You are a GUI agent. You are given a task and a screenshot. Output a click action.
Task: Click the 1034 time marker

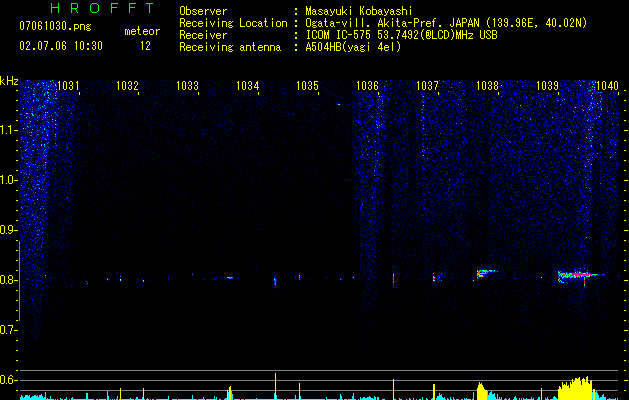[248, 86]
